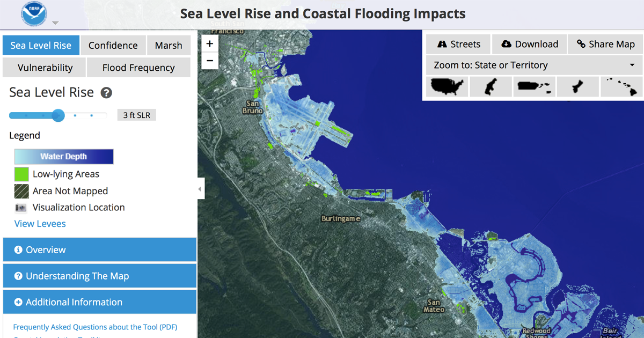
Task: Zoom to the Alaska silhouette icon
Action: 491,86
